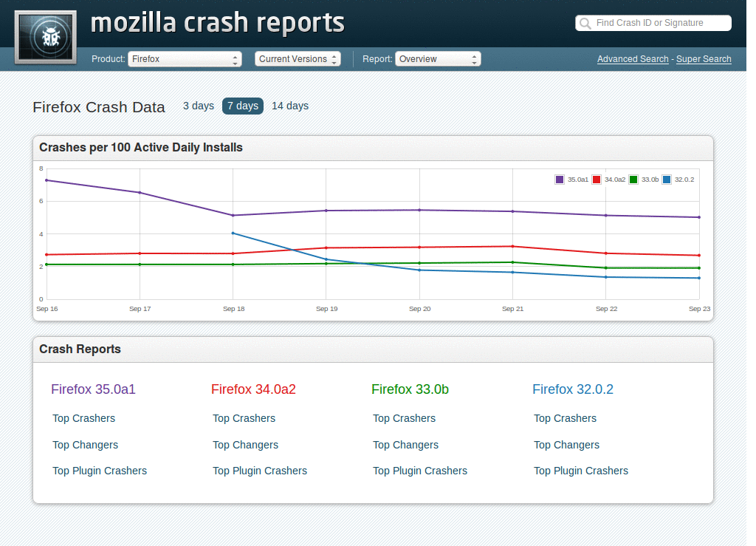Click the Sep 19 axis label
Viewport: 756px width, 546px height.
tap(326, 309)
